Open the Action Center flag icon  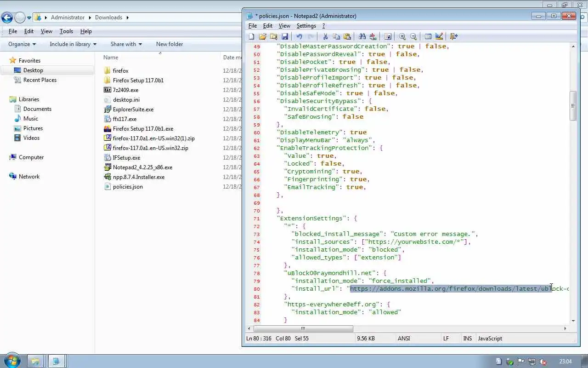521,362
